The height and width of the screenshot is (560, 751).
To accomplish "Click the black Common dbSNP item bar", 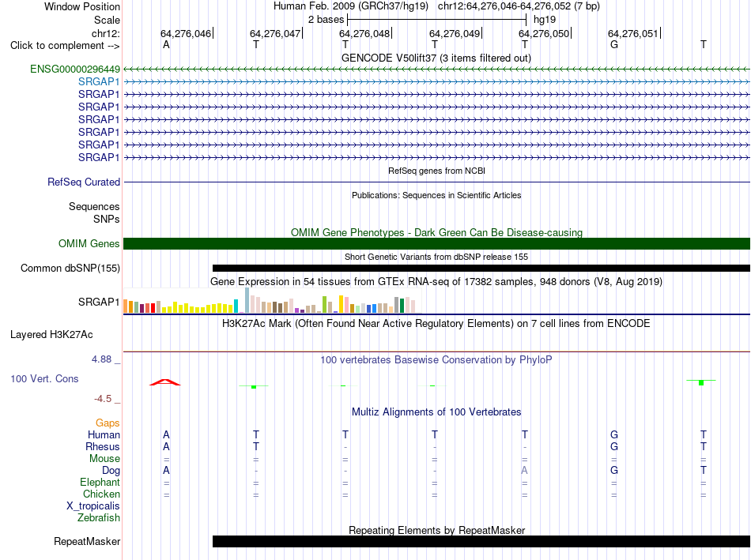I will (x=481, y=268).
